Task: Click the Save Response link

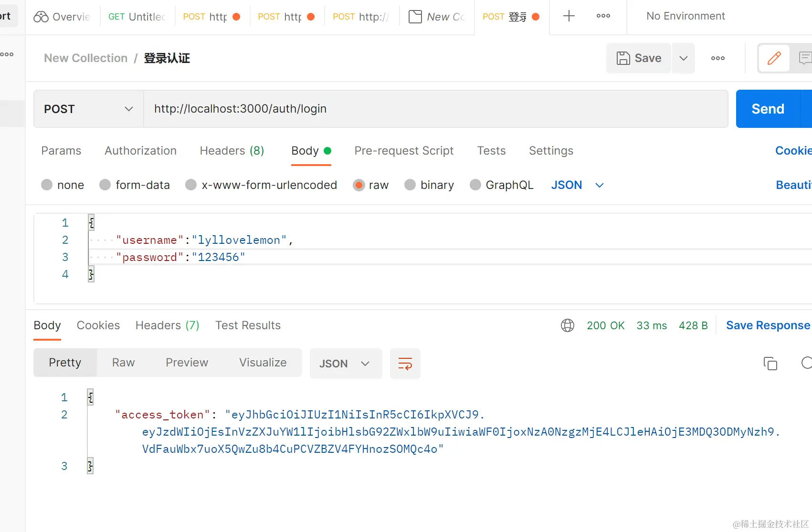Action: (x=768, y=325)
